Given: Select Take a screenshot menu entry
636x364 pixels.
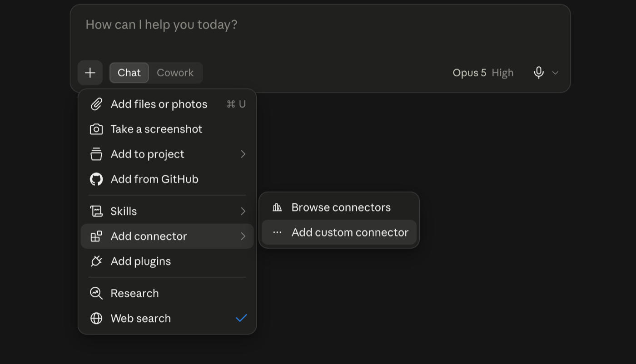Looking at the screenshot, I should click(167, 129).
